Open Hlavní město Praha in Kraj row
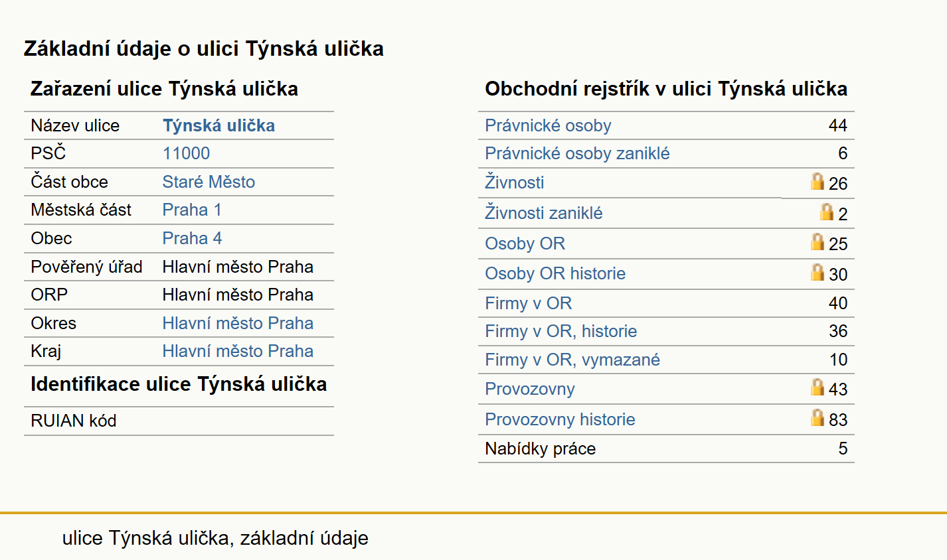947x560 pixels. click(238, 351)
